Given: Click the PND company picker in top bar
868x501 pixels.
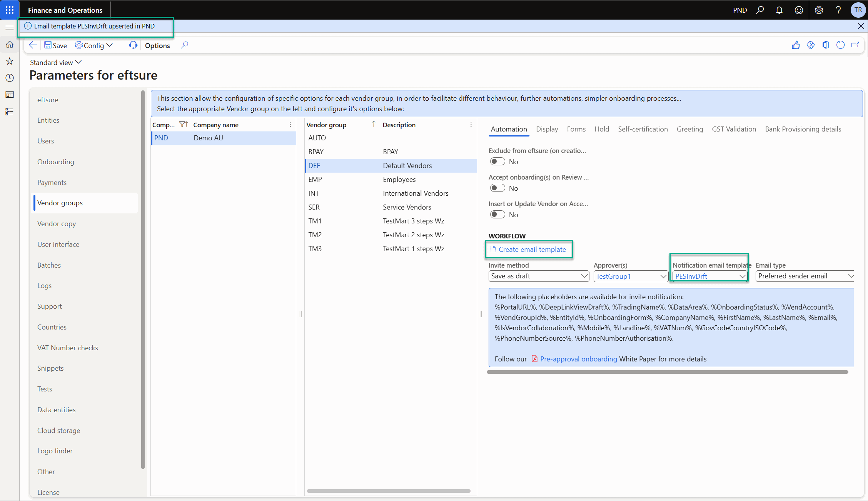Looking at the screenshot, I should click(x=740, y=10).
